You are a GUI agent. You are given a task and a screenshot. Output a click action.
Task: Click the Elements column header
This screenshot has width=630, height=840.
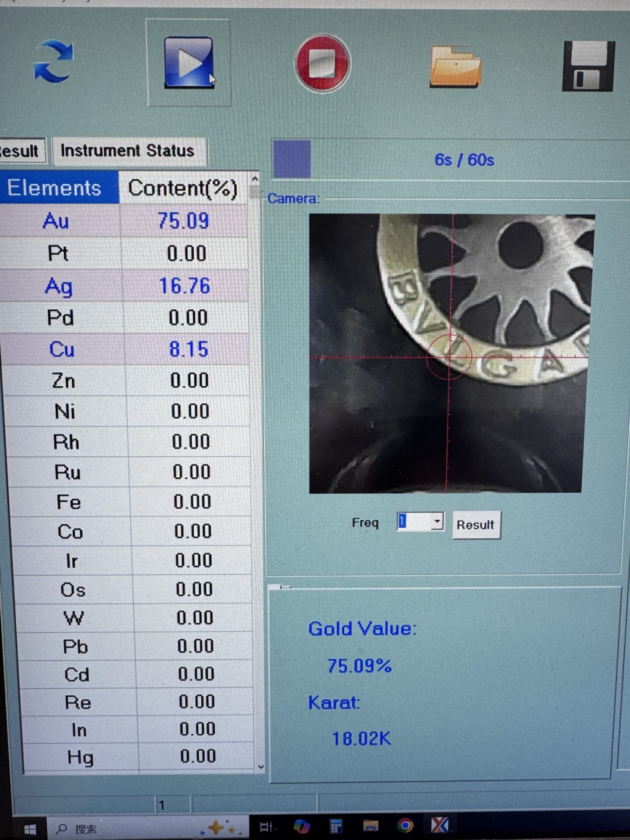[59, 188]
